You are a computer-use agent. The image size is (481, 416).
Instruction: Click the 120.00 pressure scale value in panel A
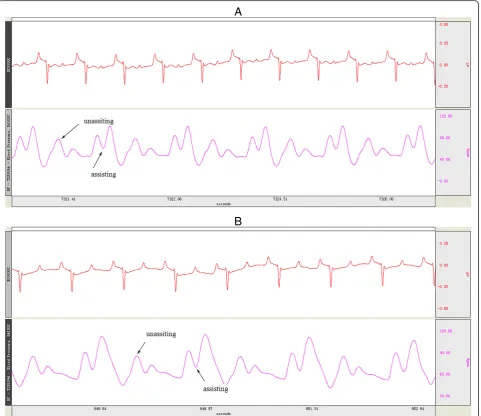tap(446, 116)
